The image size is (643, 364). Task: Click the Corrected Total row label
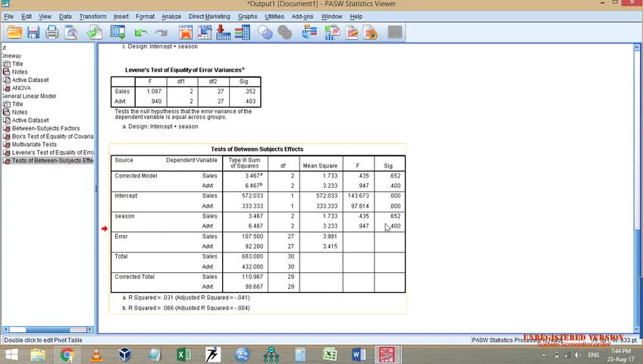(x=134, y=277)
